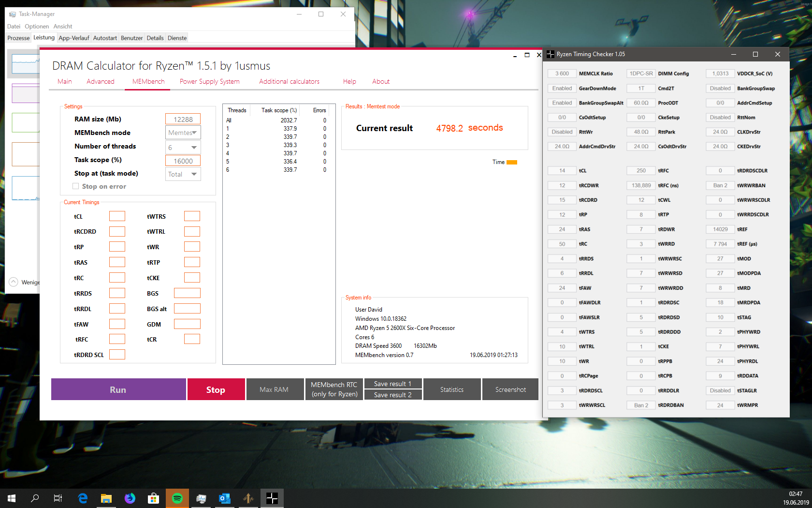Click the purple Run button

coord(118,389)
